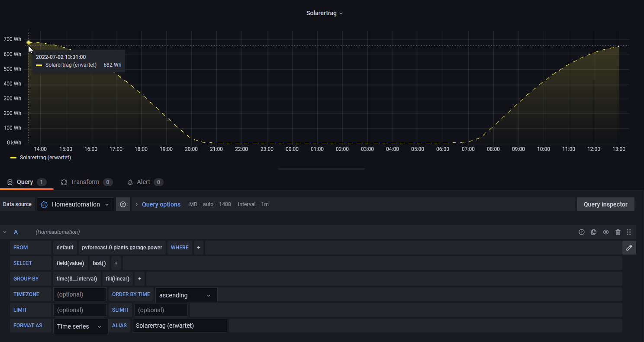Switch to the Query tab
644x342 pixels.
(x=26, y=182)
